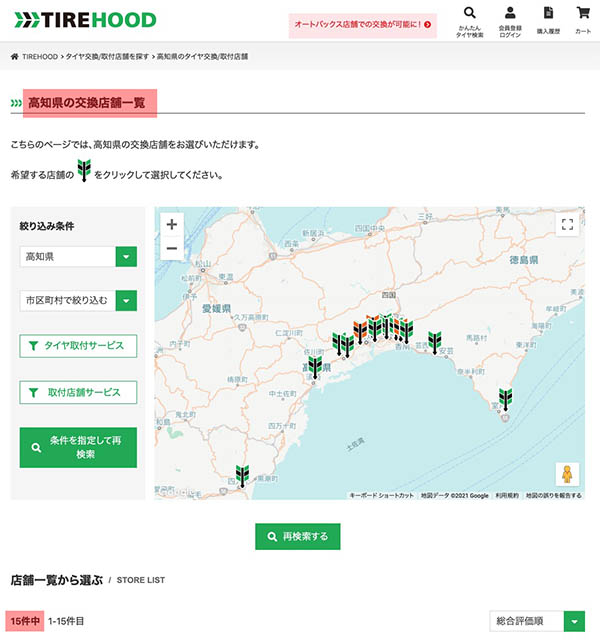This screenshot has width=600, height=640.
Task: Click the 高知県の交換店舗一覧 heading
Action: point(87,103)
